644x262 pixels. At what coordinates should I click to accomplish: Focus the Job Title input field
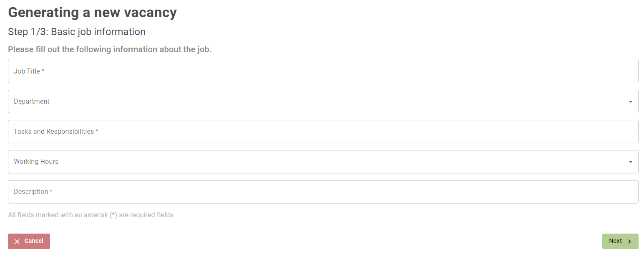tap(323, 71)
